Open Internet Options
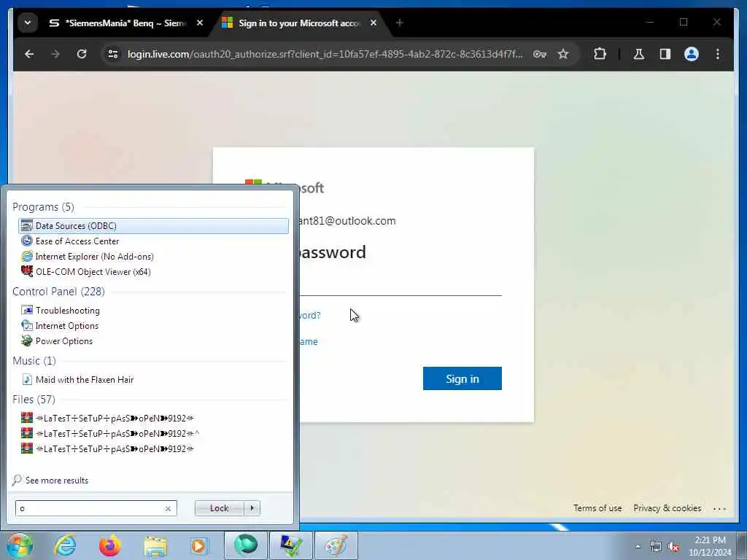The image size is (747, 560). tap(153, 326)
